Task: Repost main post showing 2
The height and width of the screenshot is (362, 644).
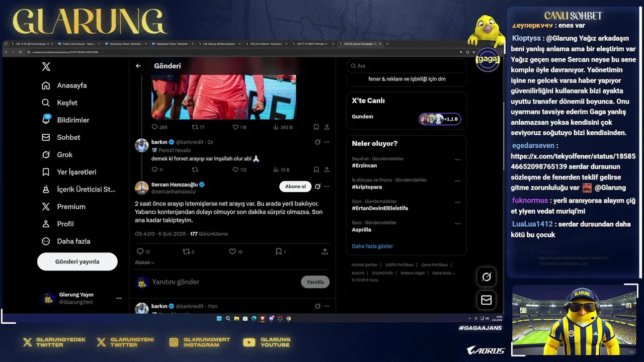Action: click(x=186, y=251)
